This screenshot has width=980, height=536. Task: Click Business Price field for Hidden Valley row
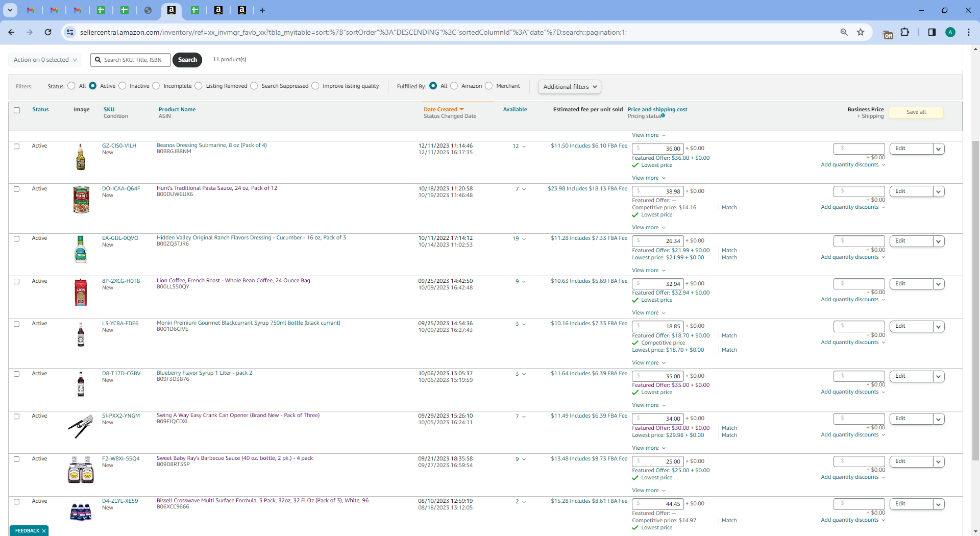(x=859, y=241)
